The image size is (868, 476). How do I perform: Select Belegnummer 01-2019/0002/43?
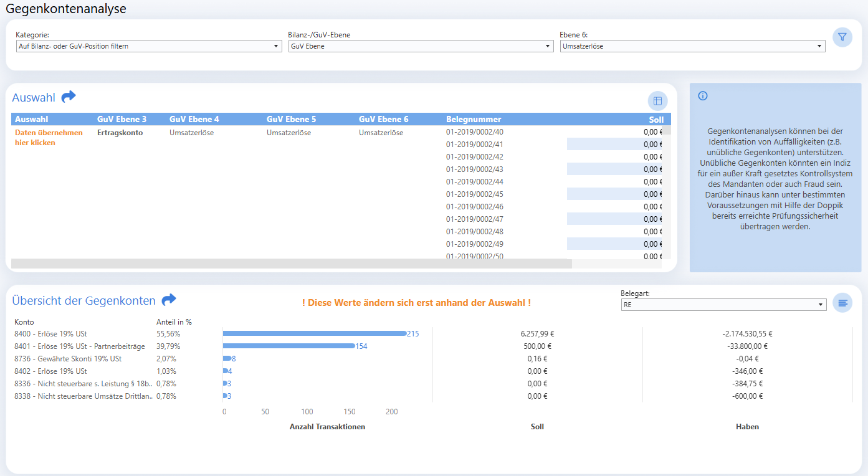point(475,169)
